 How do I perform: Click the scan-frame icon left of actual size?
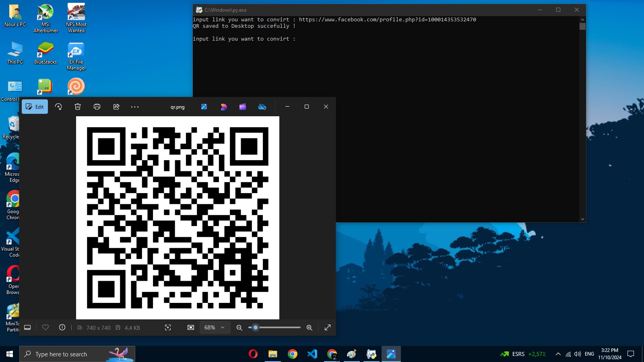[x=168, y=327]
